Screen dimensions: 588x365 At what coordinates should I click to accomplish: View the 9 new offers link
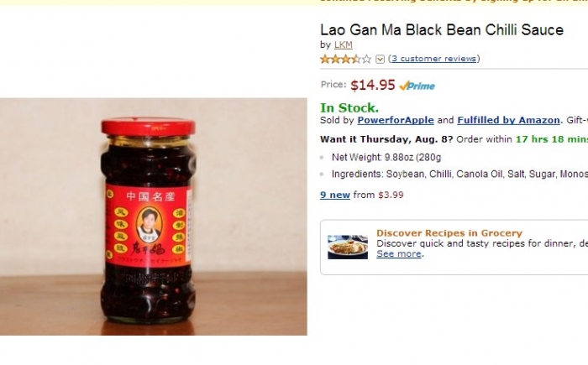[335, 195]
